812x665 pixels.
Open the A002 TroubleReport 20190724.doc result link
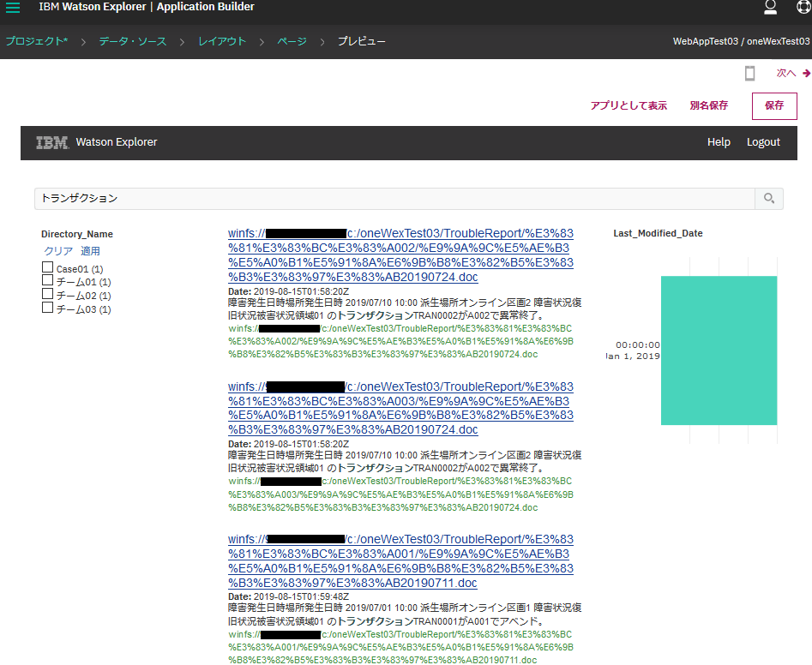click(x=400, y=255)
